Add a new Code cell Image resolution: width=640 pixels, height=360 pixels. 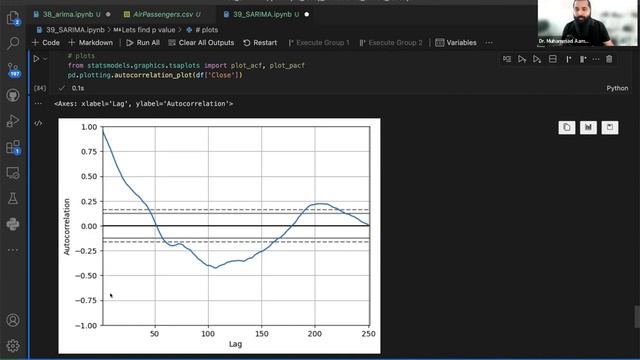point(46,42)
